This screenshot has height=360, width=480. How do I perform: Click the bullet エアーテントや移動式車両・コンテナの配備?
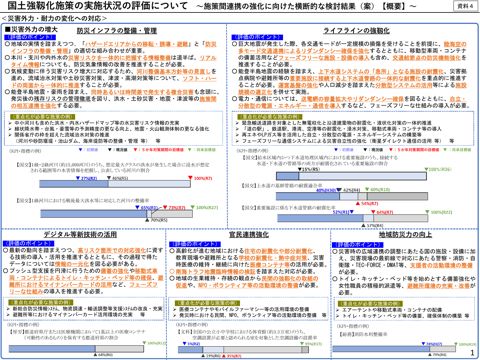pyautogui.click(x=392, y=310)
